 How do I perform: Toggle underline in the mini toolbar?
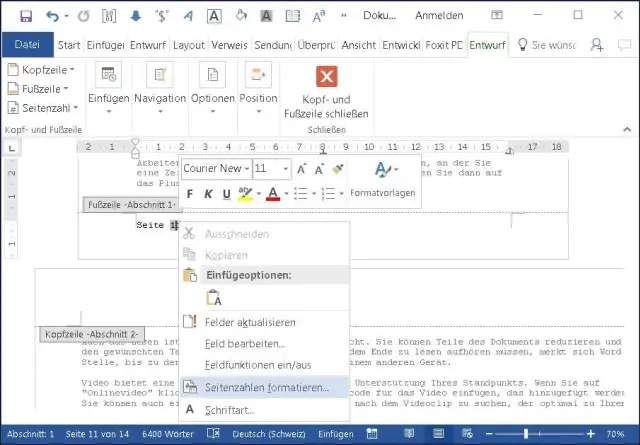pos(227,194)
